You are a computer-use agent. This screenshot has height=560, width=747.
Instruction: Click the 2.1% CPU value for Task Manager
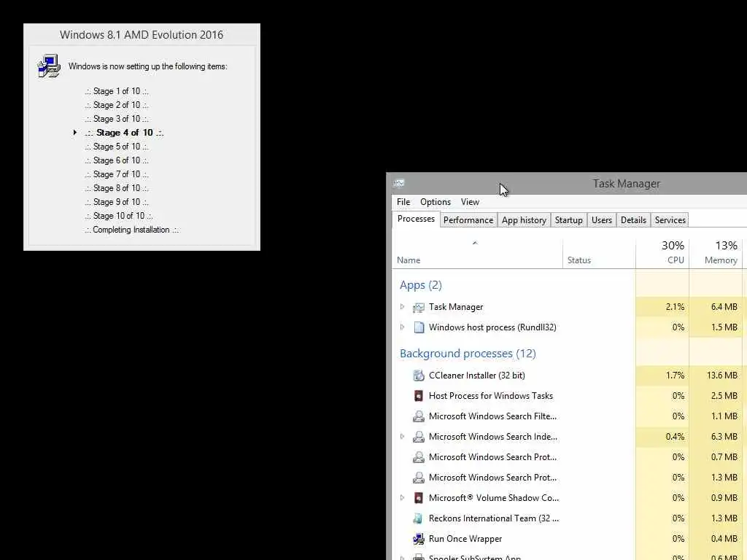point(675,307)
